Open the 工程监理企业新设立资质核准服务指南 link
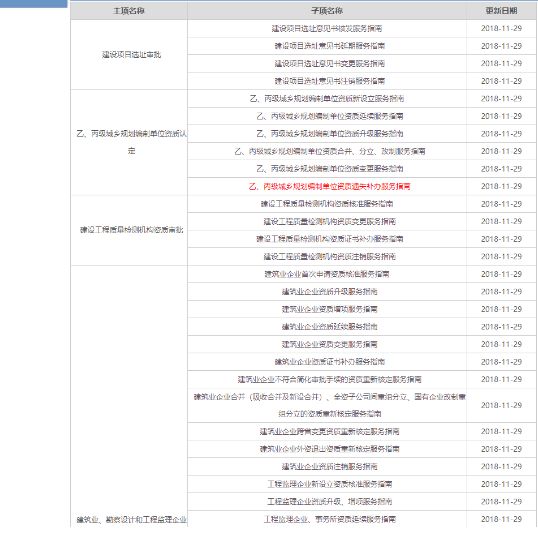Image resolution: width=538 pixels, height=534 pixels. [x=329, y=484]
